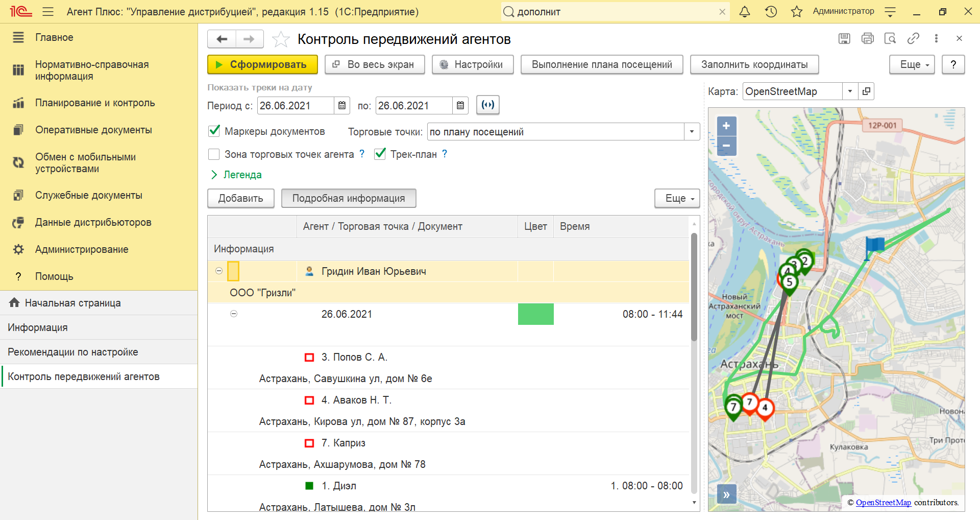Close the agent movement control form
Viewport: 980px width, 520px height.
959,38
